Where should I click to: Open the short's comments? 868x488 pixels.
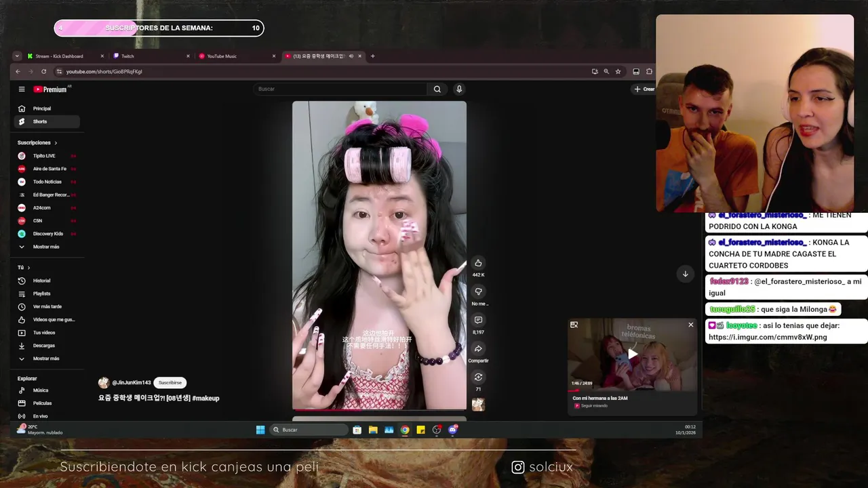coord(478,320)
